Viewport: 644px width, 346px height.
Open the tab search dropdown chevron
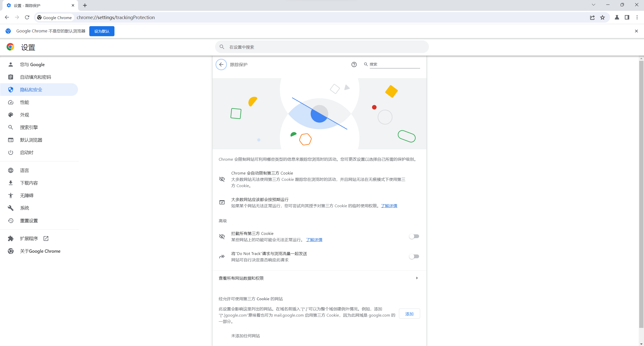(593, 5)
